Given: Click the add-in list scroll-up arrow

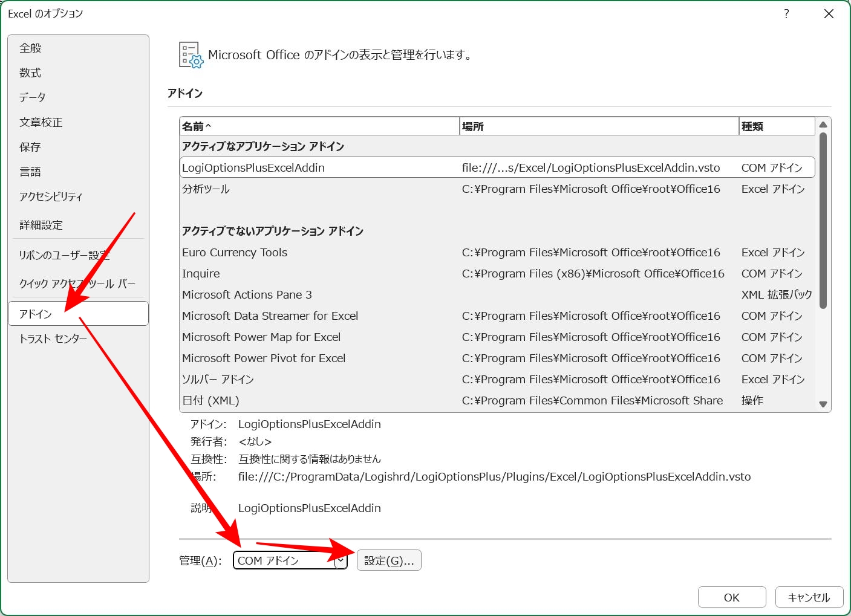Looking at the screenshot, I should (x=823, y=125).
